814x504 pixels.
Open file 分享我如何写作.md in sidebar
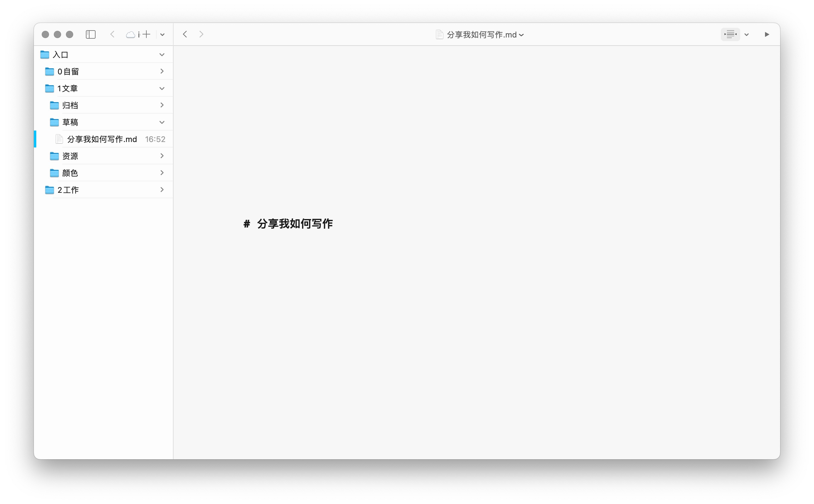(103, 139)
